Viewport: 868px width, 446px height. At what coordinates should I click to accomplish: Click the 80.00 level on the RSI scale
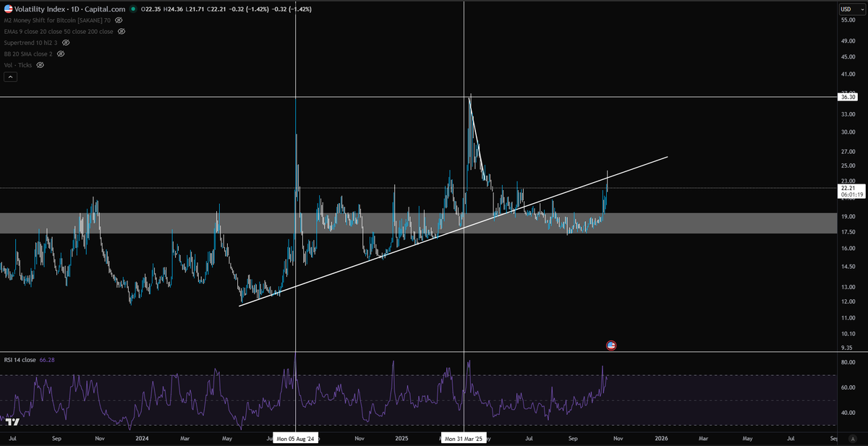pyautogui.click(x=848, y=361)
